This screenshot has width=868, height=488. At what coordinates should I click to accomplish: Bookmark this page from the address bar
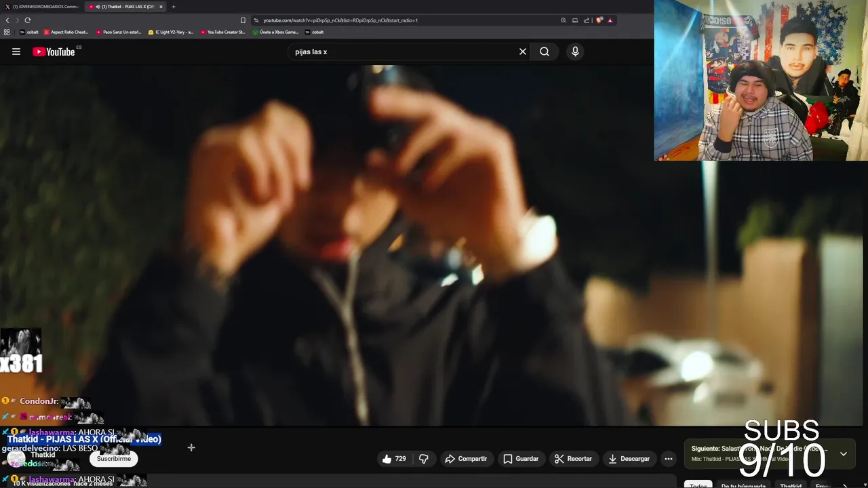click(243, 20)
